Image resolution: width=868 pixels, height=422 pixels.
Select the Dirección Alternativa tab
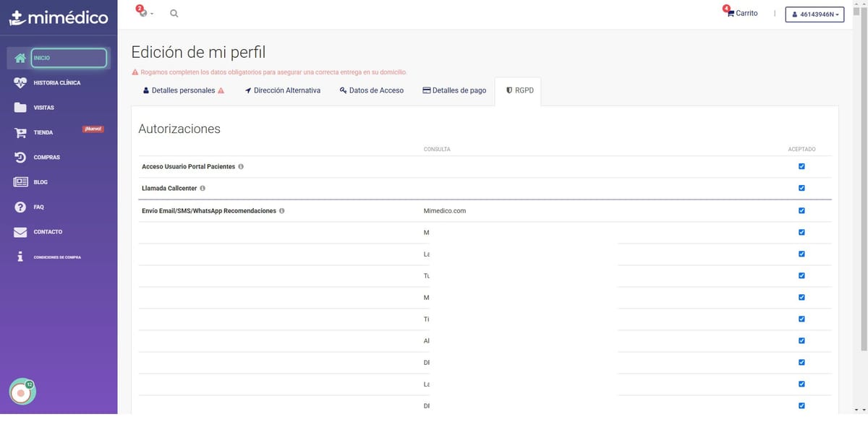282,91
